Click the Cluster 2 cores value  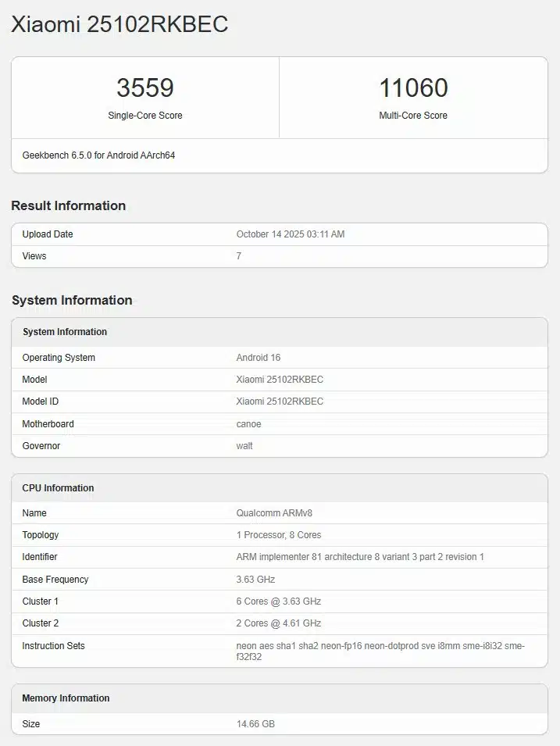click(278, 623)
